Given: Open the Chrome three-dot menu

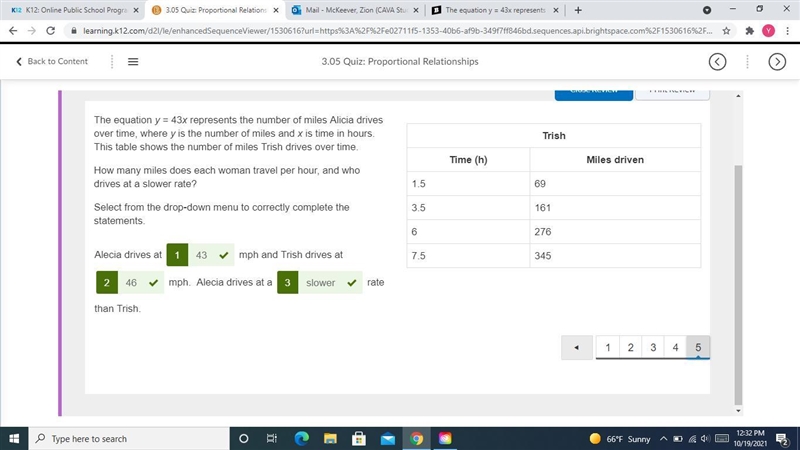Looking at the screenshot, I should click(787, 31).
